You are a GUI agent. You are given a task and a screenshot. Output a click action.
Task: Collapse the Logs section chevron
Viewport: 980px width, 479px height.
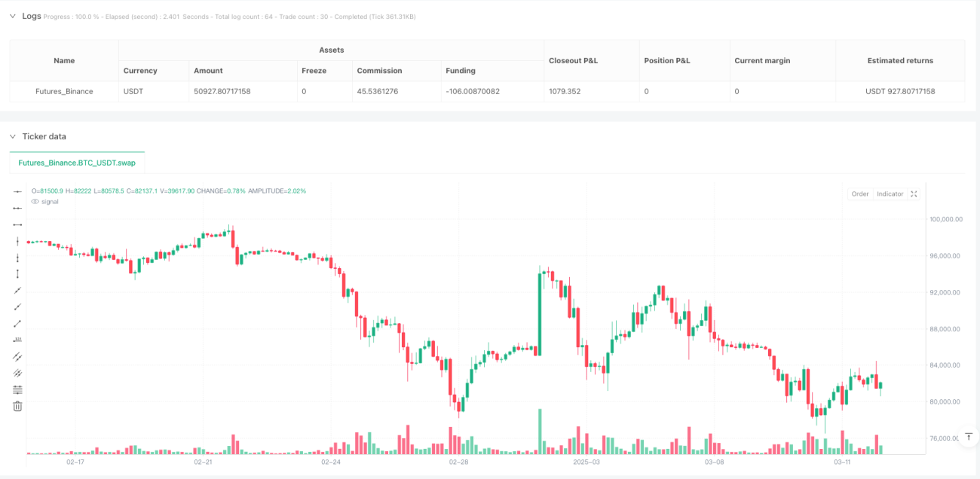(12, 16)
